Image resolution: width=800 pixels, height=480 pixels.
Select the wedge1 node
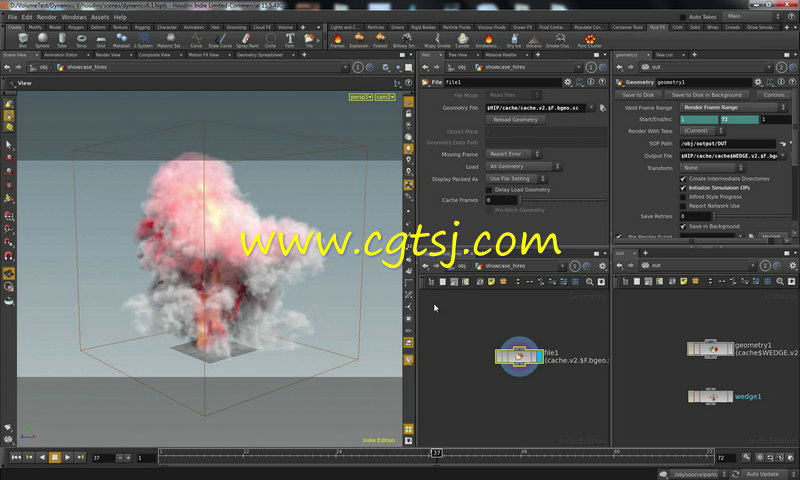(x=710, y=396)
